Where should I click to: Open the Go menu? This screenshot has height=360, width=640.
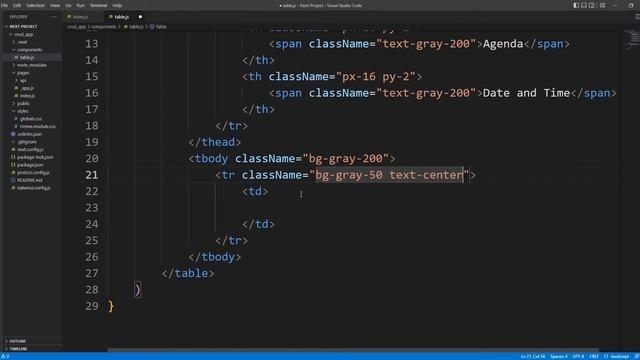[x=68, y=5]
